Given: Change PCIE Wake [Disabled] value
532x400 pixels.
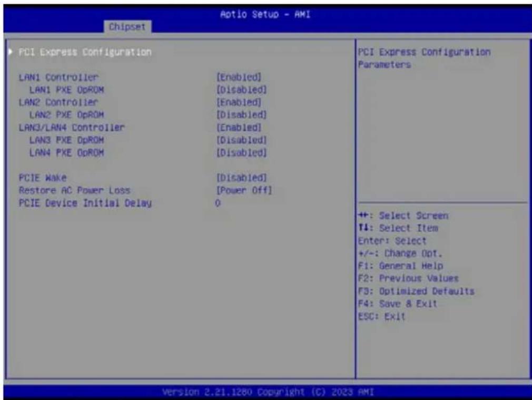Looking at the screenshot, I should [x=242, y=178].
